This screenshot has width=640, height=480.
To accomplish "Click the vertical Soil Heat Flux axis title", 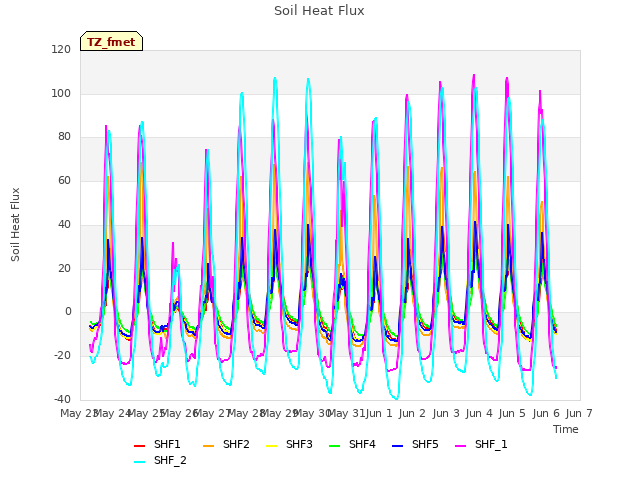I will (x=15, y=224).
